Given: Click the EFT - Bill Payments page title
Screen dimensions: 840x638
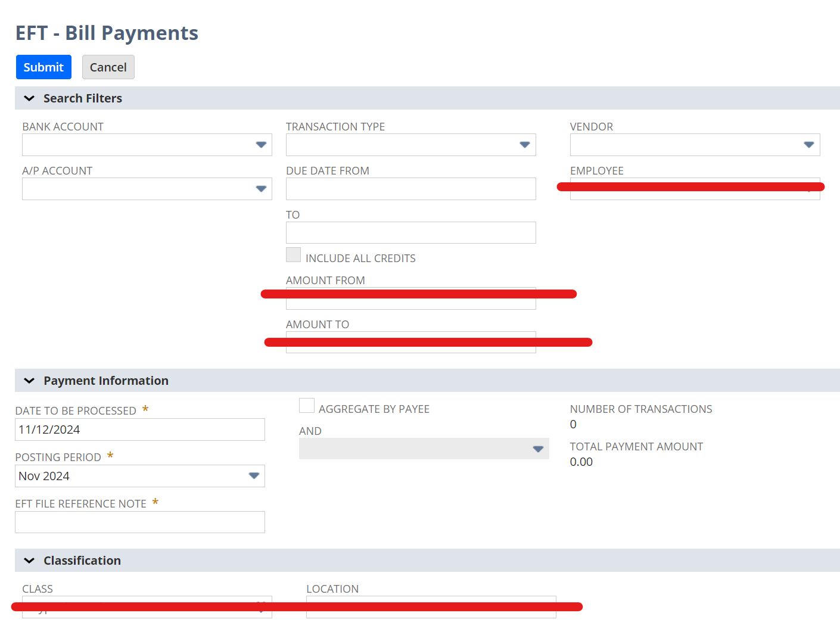Looking at the screenshot, I should pyautogui.click(x=107, y=33).
